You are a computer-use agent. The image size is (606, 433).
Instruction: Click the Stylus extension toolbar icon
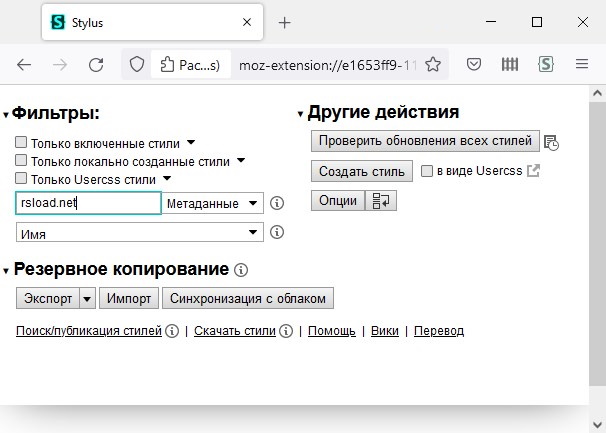(x=545, y=64)
